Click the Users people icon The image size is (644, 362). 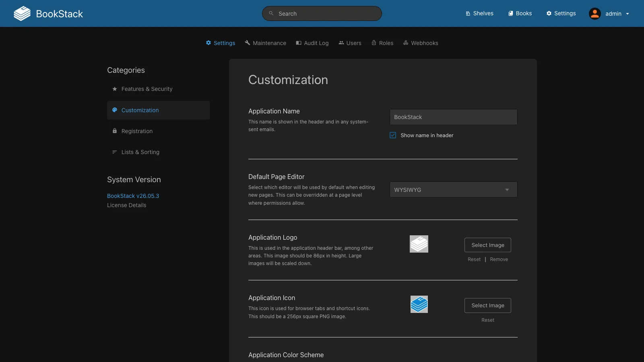[x=341, y=43]
